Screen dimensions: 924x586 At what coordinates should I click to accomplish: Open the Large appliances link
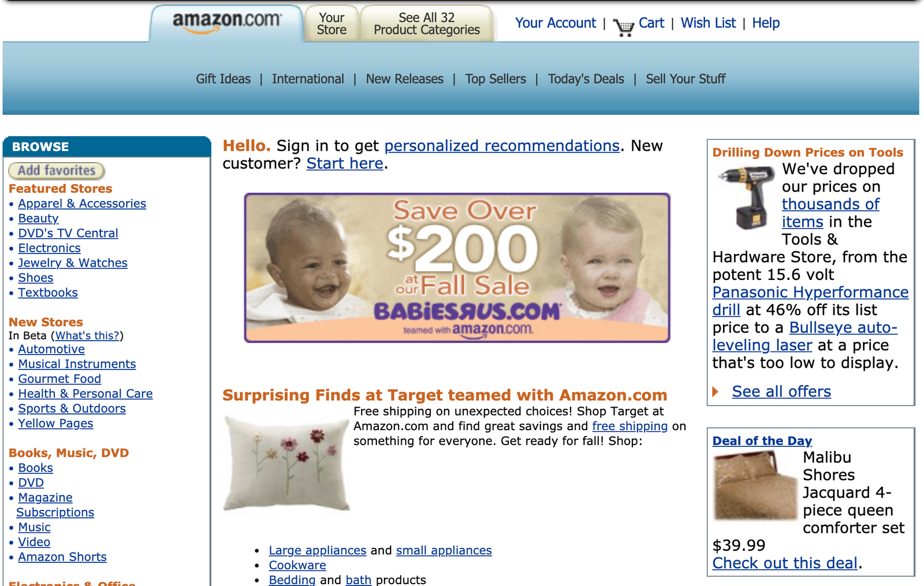tap(318, 550)
